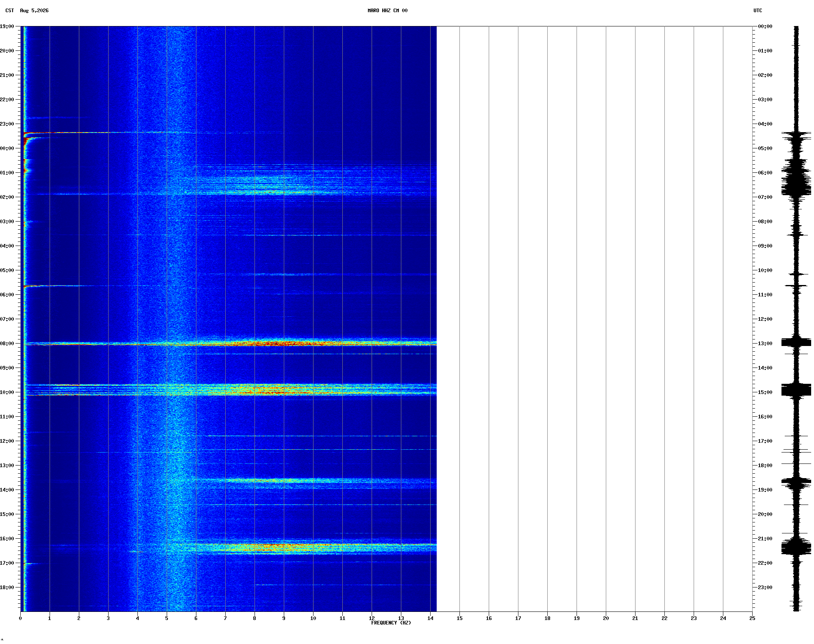Select the 23:00 CST time marker
Screen dimensions: 814x644
click(x=7, y=124)
